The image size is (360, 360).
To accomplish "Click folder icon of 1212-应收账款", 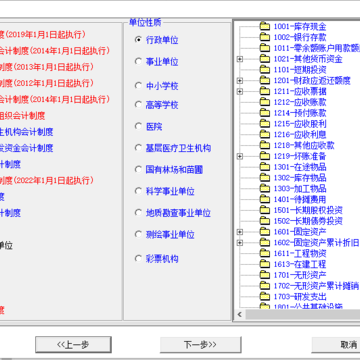I will point(265,102).
